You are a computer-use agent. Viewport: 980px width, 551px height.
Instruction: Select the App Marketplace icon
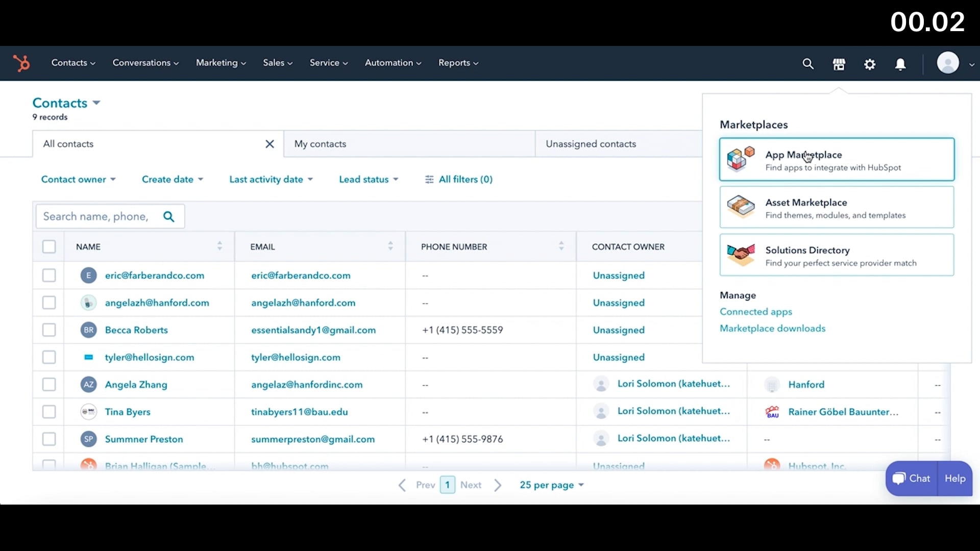(741, 159)
